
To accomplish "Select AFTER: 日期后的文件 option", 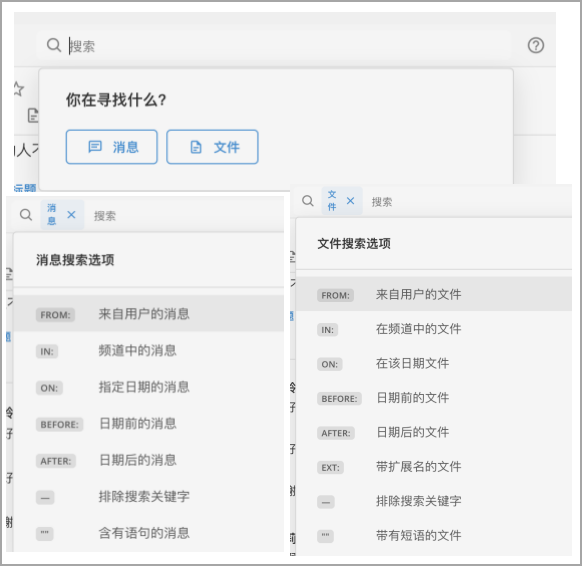I will pyautogui.click(x=434, y=432).
